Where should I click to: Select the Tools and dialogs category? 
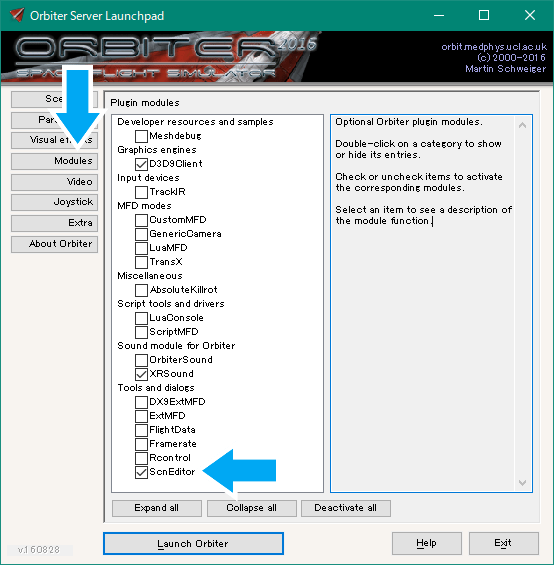(156, 388)
